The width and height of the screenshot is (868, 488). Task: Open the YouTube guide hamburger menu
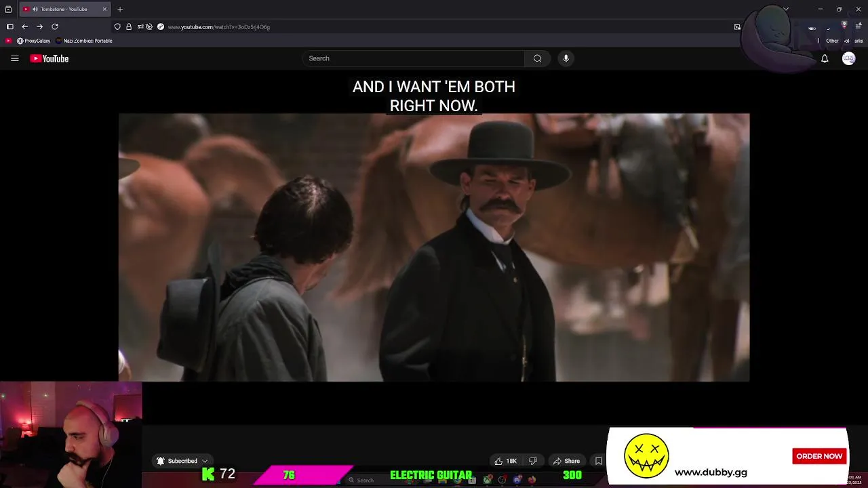click(x=14, y=58)
